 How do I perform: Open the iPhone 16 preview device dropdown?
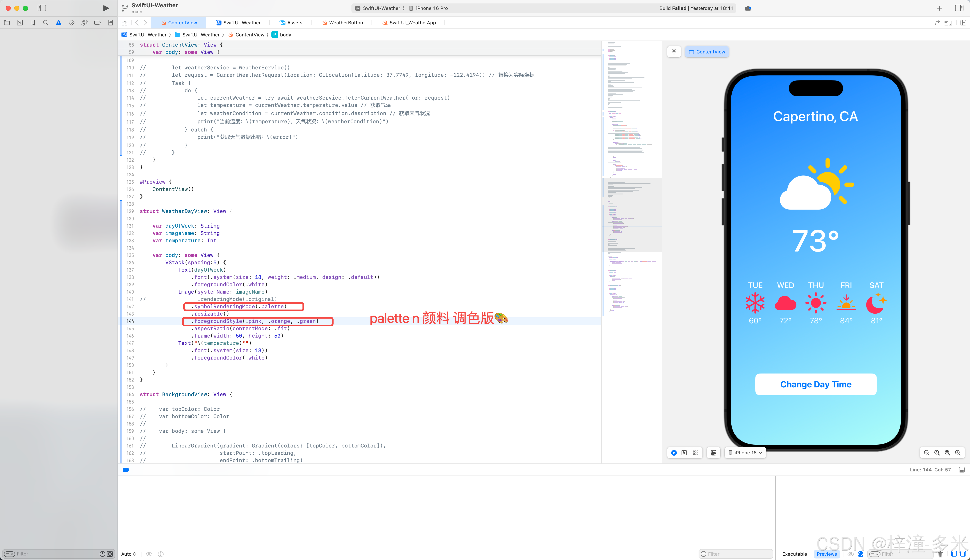pos(745,453)
